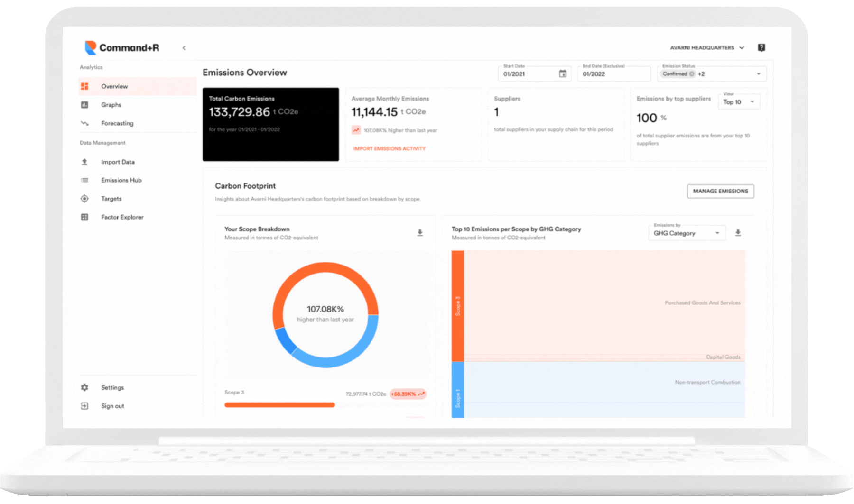This screenshot has width=854, height=504.
Task: Go to Graphs in the sidebar
Action: click(x=137, y=105)
